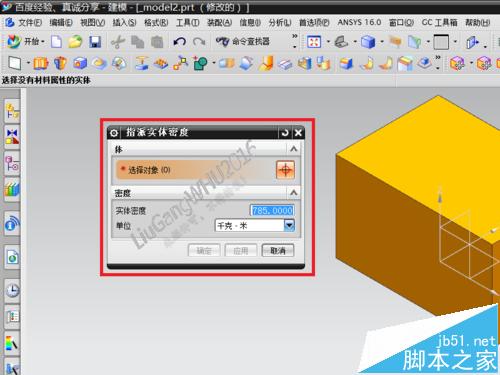Expand the second toolbar overflow chevron
The height and width of the screenshot is (375, 500).
[x=438, y=61]
